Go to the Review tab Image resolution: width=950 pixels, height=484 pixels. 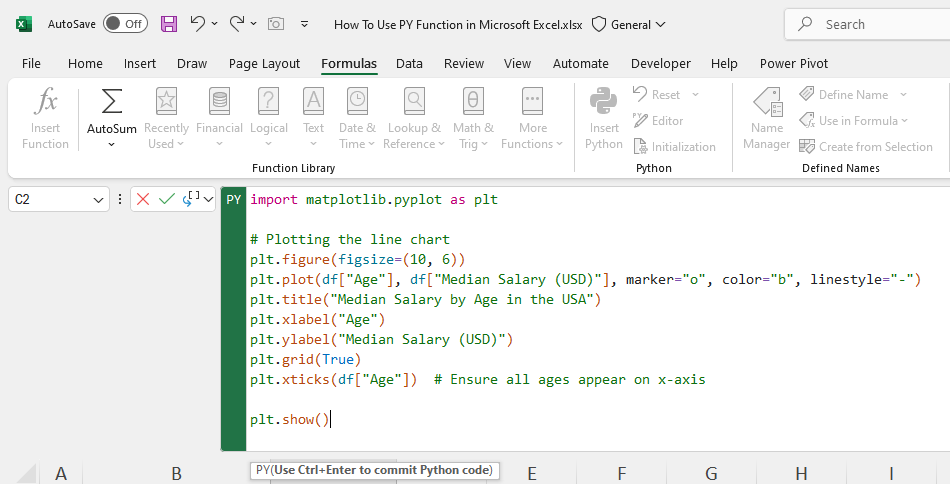click(x=464, y=64)
